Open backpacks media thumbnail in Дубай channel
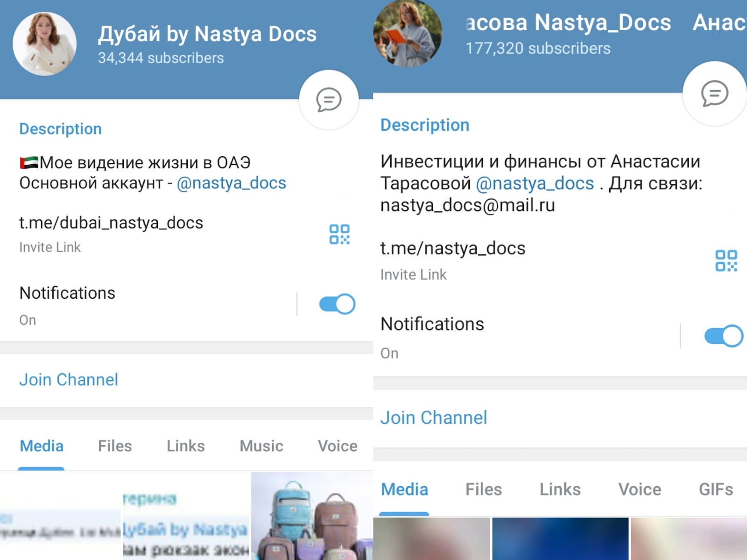This screenshot has height=560, width=747. click(312, 516)
